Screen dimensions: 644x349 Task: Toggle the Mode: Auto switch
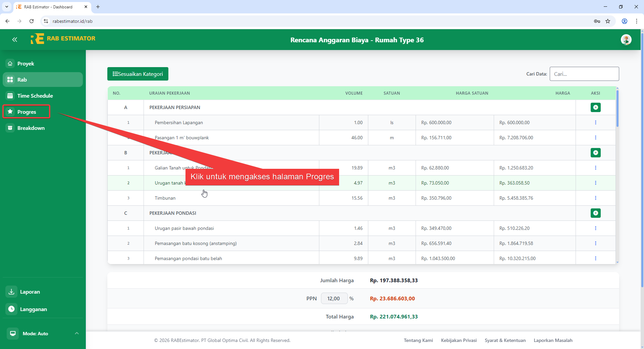pos(13,333)
